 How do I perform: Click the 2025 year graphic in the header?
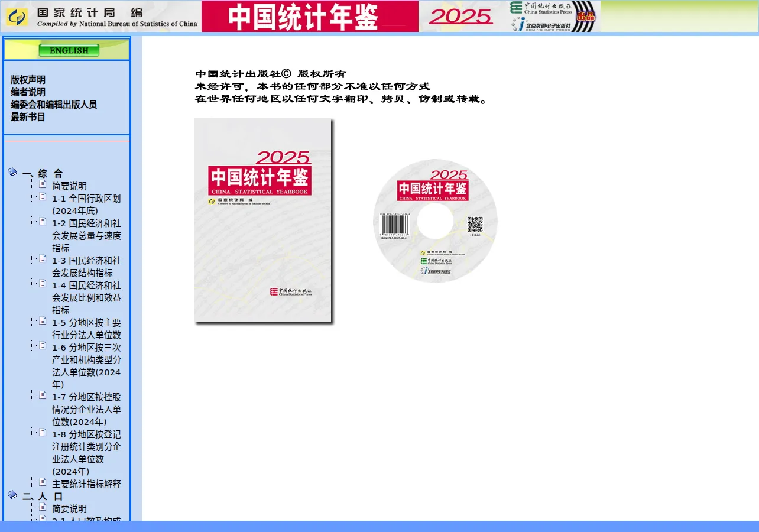(461, 17)
